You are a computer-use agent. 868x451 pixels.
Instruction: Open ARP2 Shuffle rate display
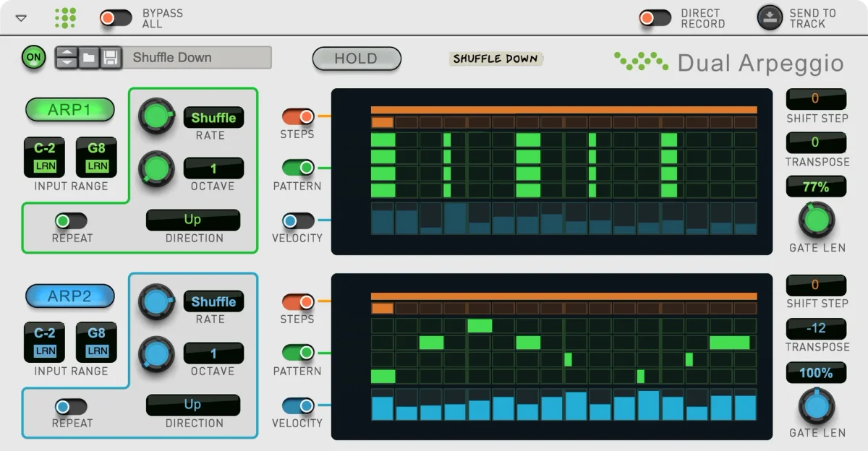(213, 302)
